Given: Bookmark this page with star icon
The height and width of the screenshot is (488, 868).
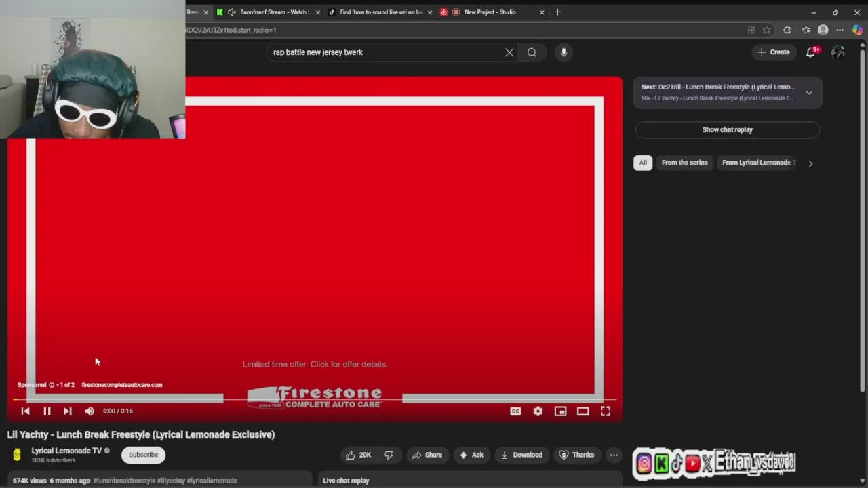Looking at the screenshot, I should point(767,30).
